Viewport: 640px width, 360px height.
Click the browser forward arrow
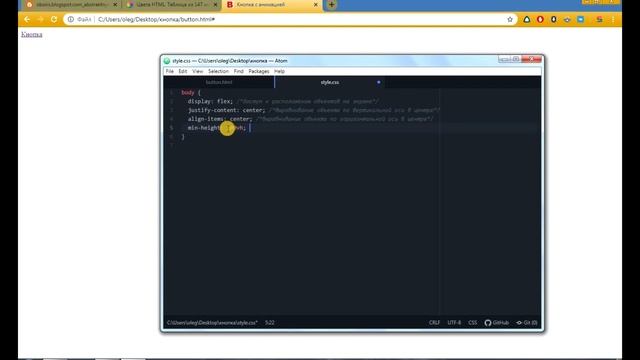40,19
